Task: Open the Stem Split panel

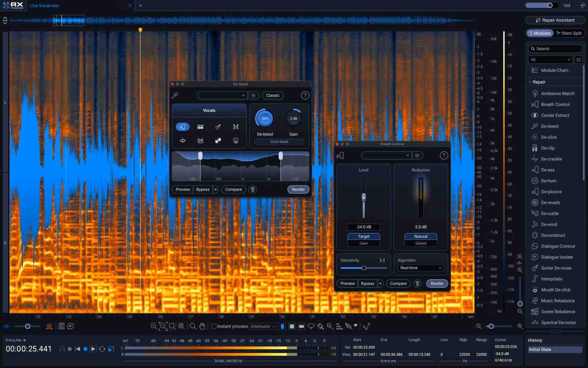Action: [x=569, y=33]
